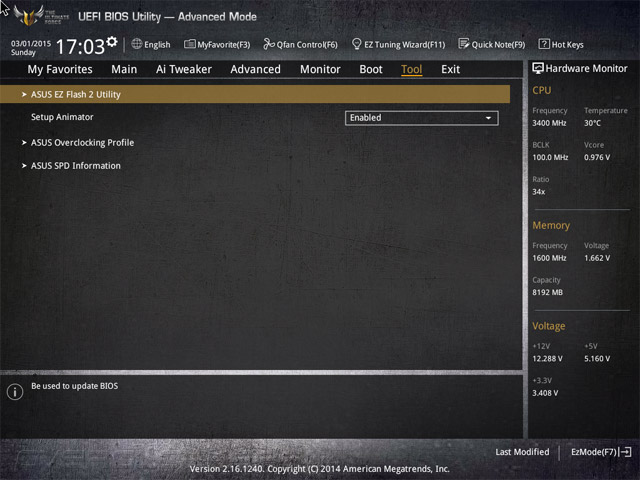The height and width of the screenshot is (480, 640).
Task: Click the Last Modified button
Action: coord(522,452)
